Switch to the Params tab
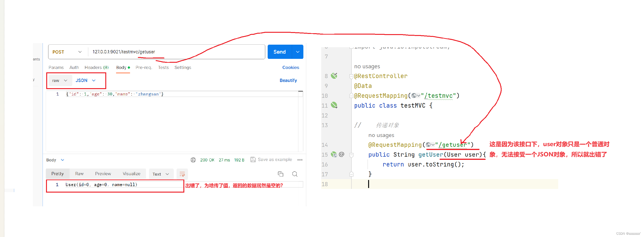This screenshot has width=644, height=237. (56, 68)
